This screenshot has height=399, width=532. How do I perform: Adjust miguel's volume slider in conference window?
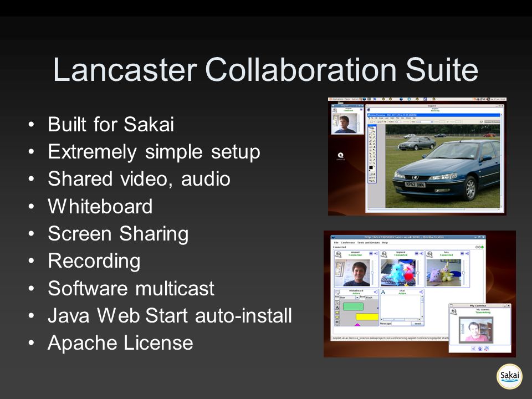pyautogui.click(x=372, y=273)
